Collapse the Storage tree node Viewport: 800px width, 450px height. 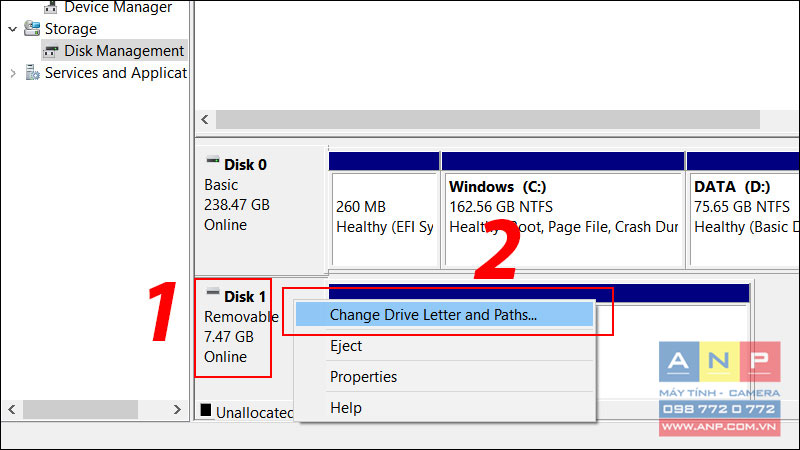pyautogui.click(x=13, y=29)
